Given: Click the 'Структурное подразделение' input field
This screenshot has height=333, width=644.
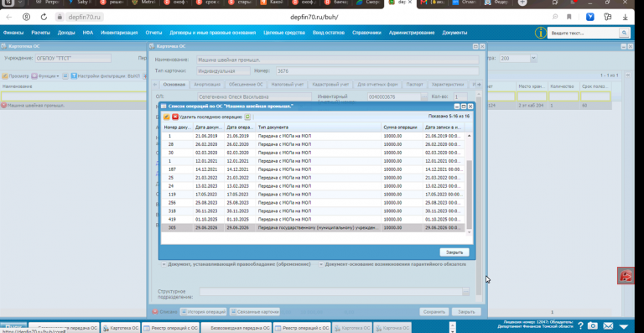Looking at the screenshot, I should click(330, 292).
